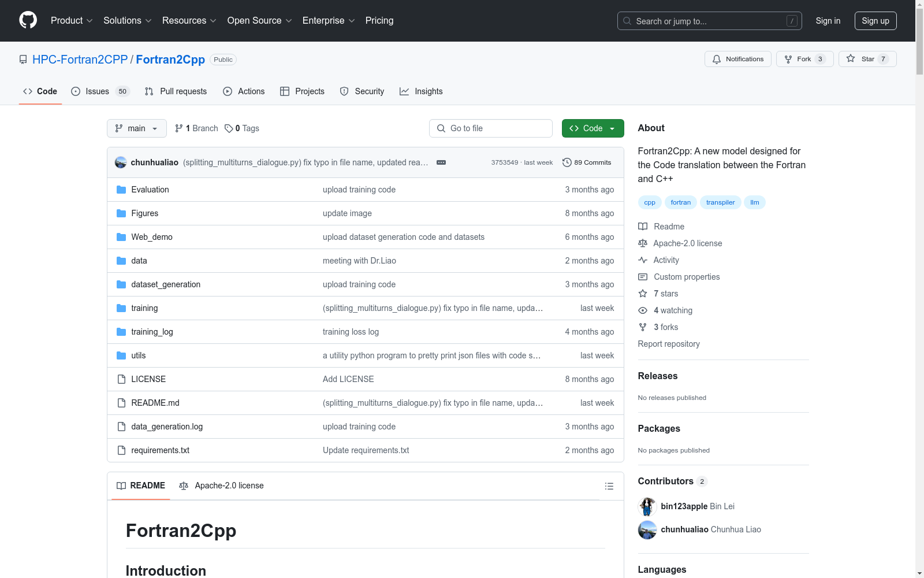Click the ellipsis commit message expander
Image resolution: width=924 pixels, height=578 pixels.
(441, 162)
